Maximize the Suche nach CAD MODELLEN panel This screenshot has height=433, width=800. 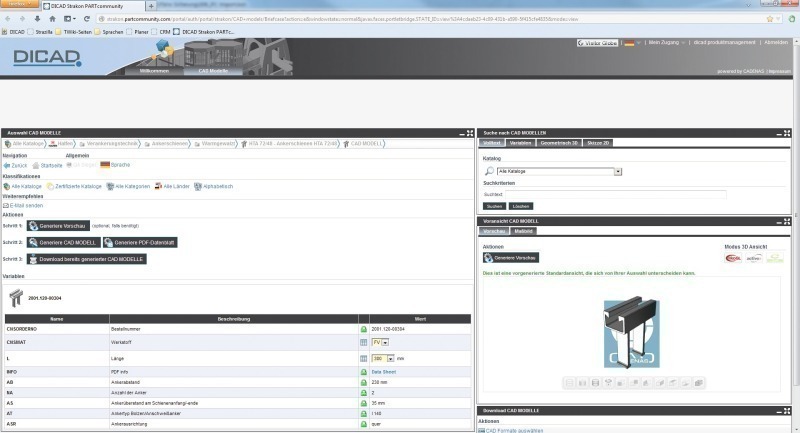click(787, 133)
